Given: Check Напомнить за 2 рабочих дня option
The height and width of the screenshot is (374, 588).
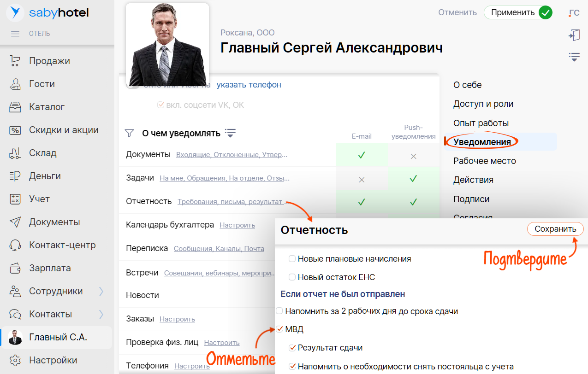Looking at the screenshot, I should (279, 311).
